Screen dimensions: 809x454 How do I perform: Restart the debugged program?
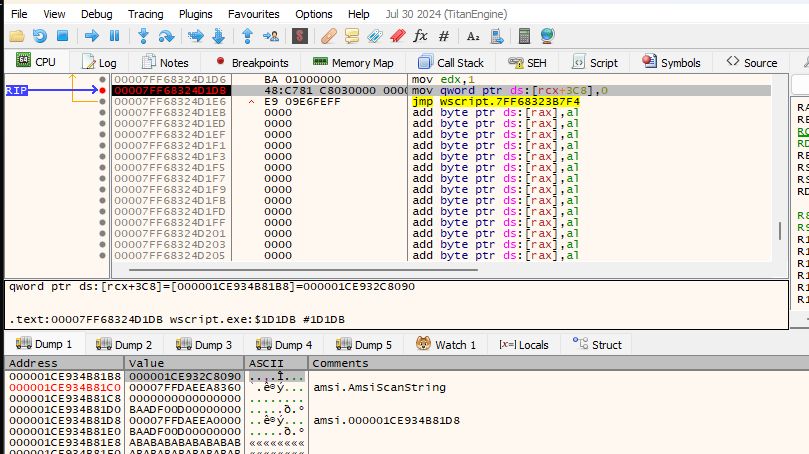tap(40, 36)
